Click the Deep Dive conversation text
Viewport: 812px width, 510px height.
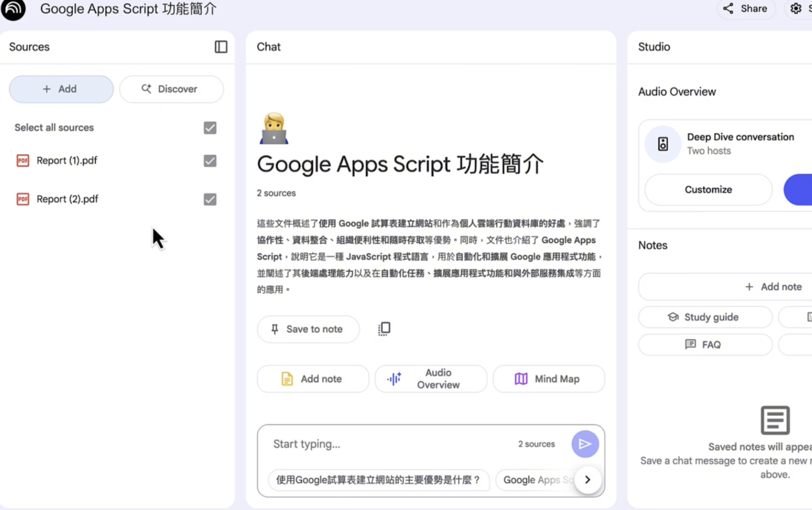coord(741,137)
